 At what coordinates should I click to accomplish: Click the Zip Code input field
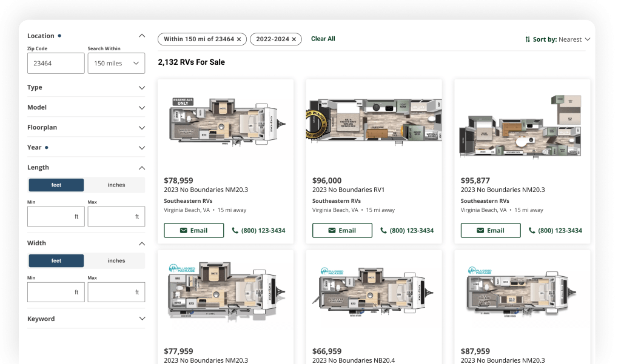[56, 64]
